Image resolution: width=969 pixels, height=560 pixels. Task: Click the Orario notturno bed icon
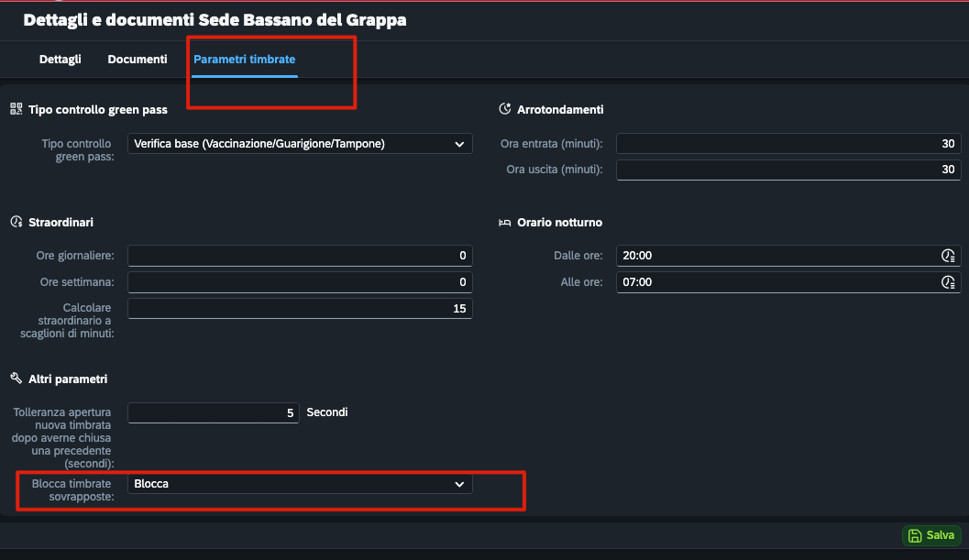(505, 223)
